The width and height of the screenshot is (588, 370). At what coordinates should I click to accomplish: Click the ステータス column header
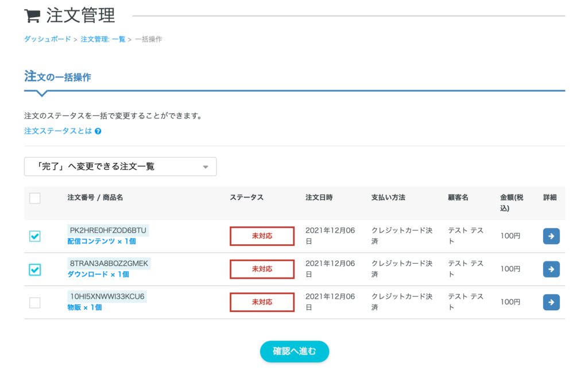(x=246, y=198)
